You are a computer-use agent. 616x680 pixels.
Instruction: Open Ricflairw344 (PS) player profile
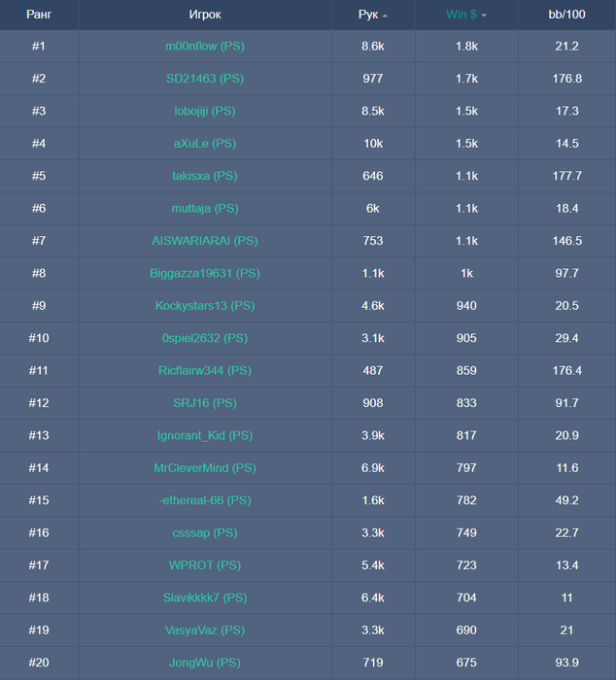pyautogui.click(x=205, y=370)
